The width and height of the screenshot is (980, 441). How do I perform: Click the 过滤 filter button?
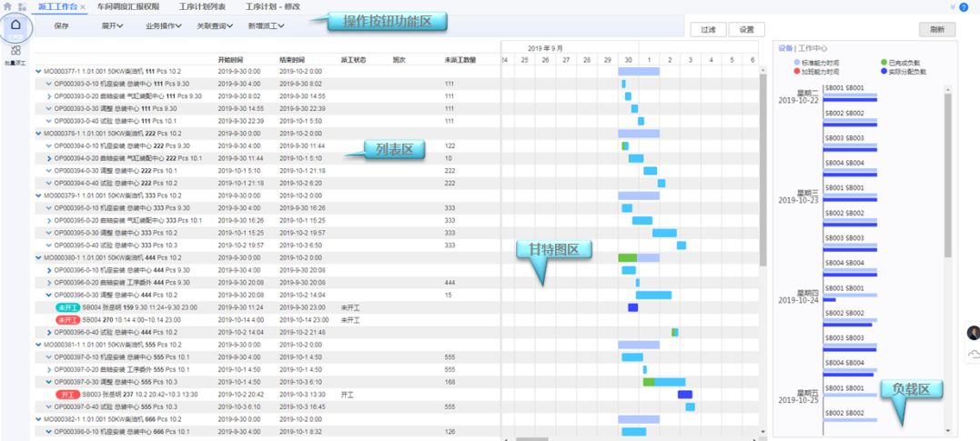(708, 29)
